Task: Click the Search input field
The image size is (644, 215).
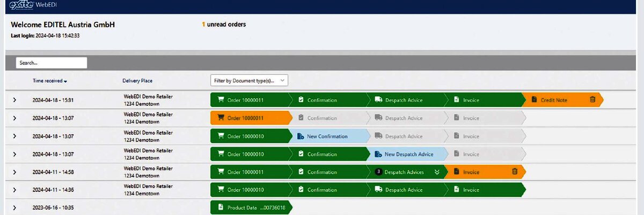Action: tap(52, 63)
